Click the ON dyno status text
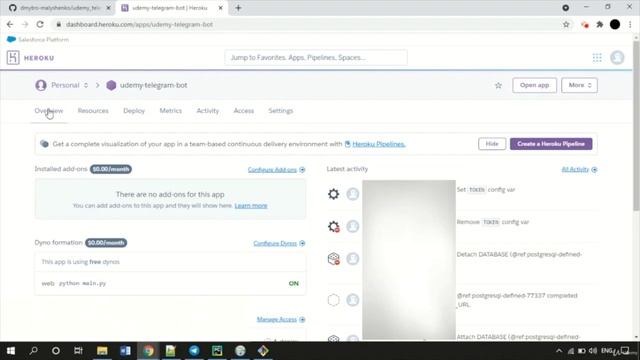The height and width of the screenshot is (360, 640). click(293, 283)
